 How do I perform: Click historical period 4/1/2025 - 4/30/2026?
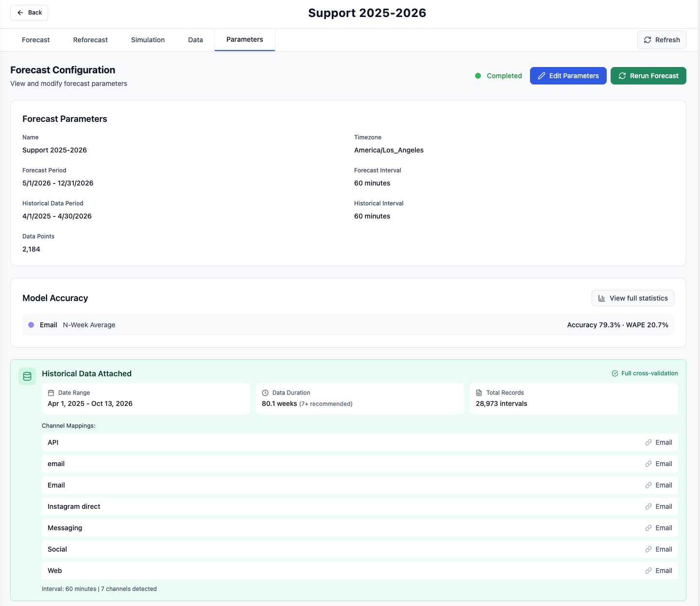57,216
